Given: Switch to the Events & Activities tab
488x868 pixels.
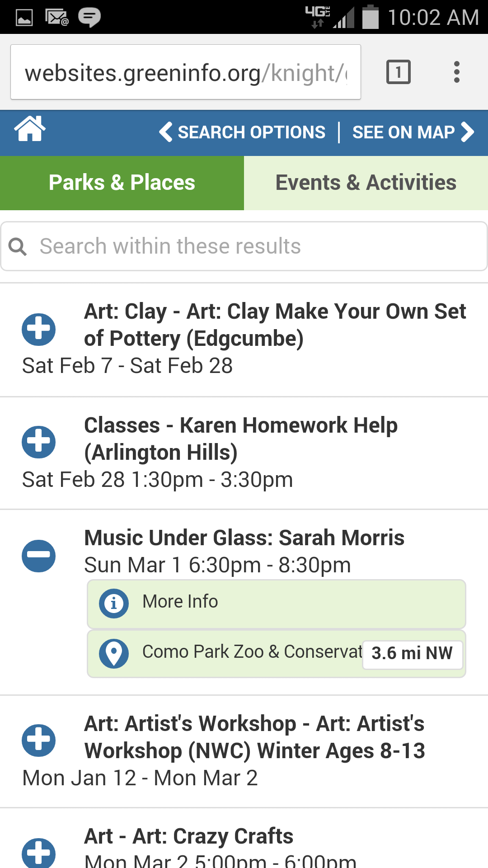Looking at the screenshot, I should coord(366,183).
